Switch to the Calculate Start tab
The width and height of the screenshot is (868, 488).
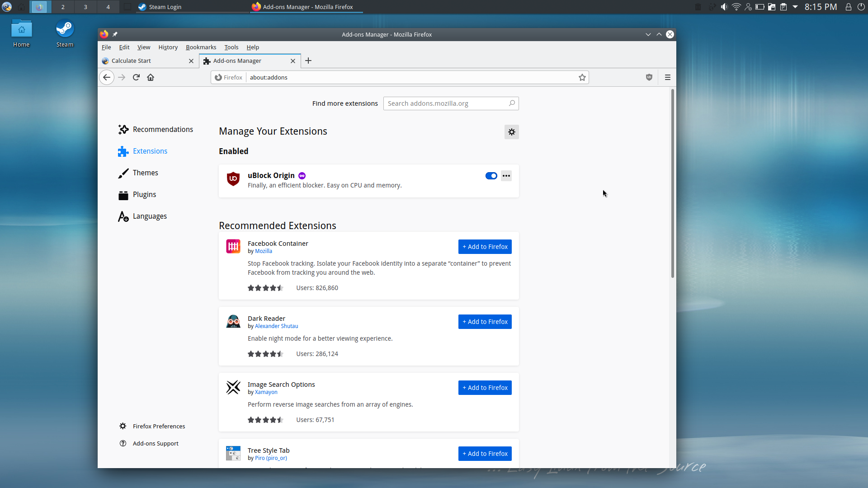click(x=148, y=61)
